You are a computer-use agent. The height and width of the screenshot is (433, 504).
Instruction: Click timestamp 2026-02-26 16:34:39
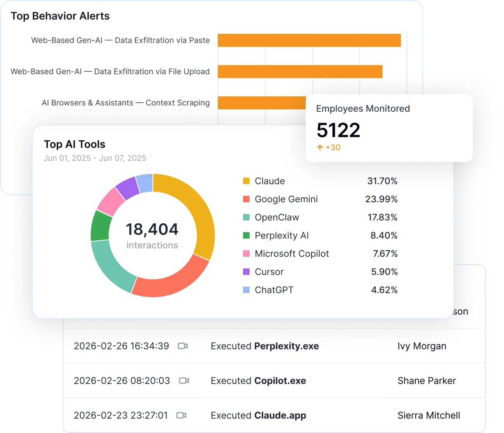(x=121, y=346)
